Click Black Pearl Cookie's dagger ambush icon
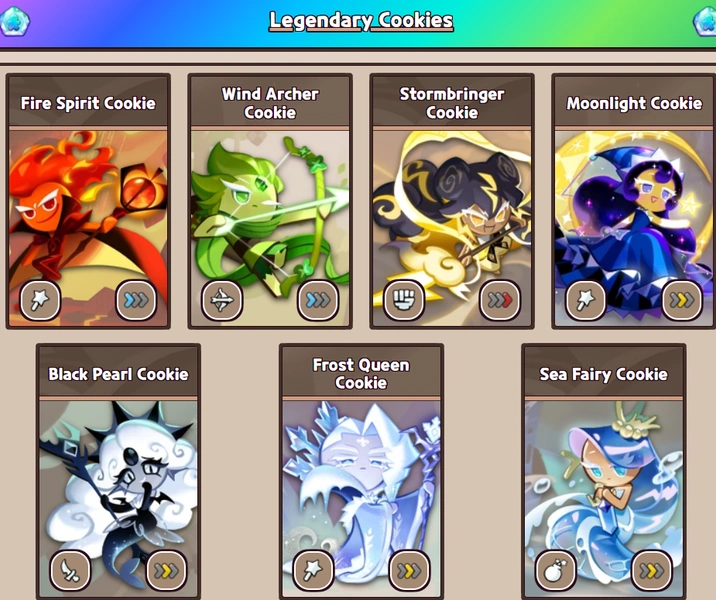The width and height of the screenshot is (716, 600). pos(70,570)
